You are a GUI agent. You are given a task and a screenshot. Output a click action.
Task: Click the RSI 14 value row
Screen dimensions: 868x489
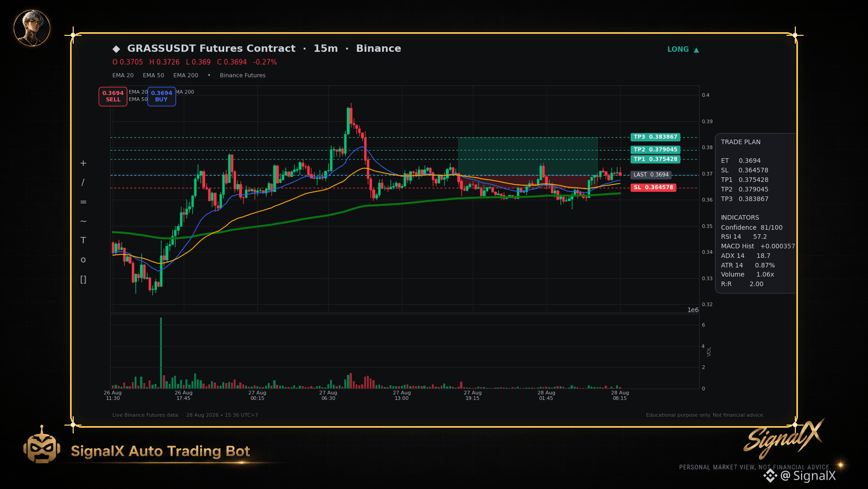(743, 236)
